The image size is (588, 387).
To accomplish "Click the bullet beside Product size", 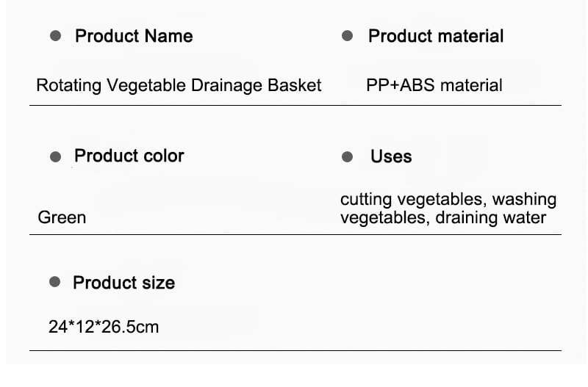I will (54, 283).
